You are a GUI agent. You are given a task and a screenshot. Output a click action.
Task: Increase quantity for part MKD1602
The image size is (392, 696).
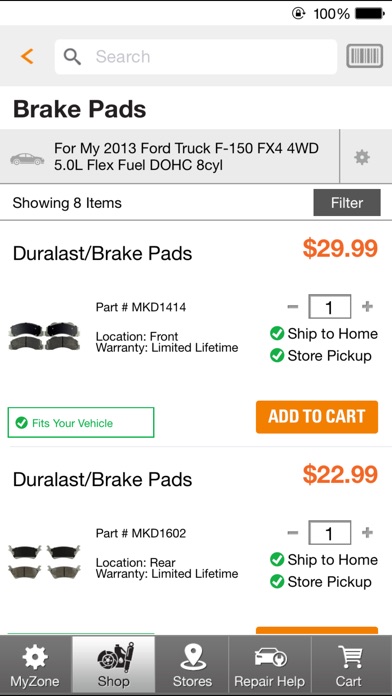click(367, 532)
